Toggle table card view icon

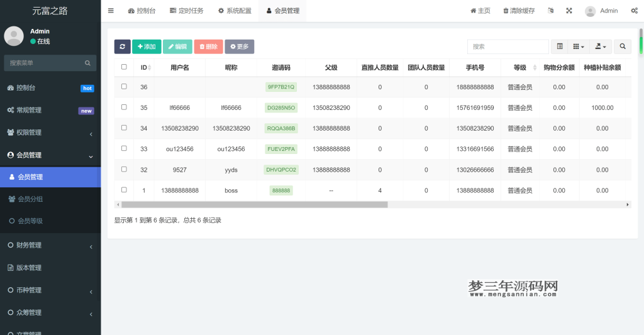(x=559, y=47)
